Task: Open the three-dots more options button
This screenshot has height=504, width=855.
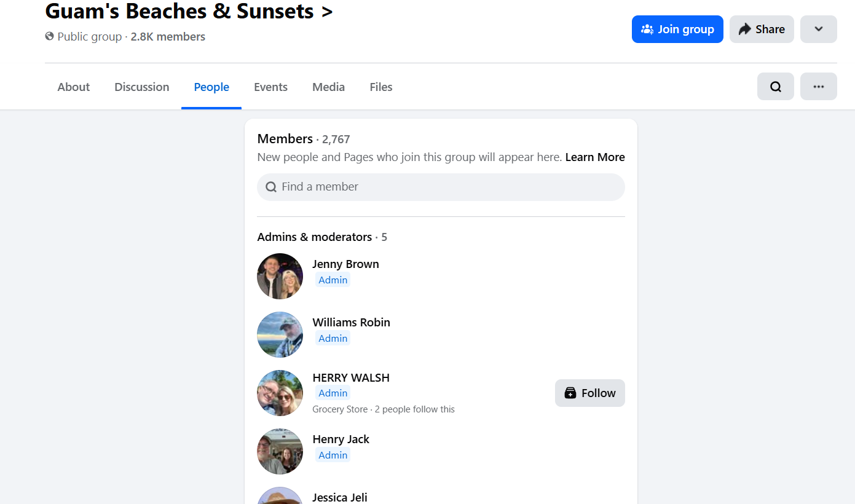Action: coord(818,87)
